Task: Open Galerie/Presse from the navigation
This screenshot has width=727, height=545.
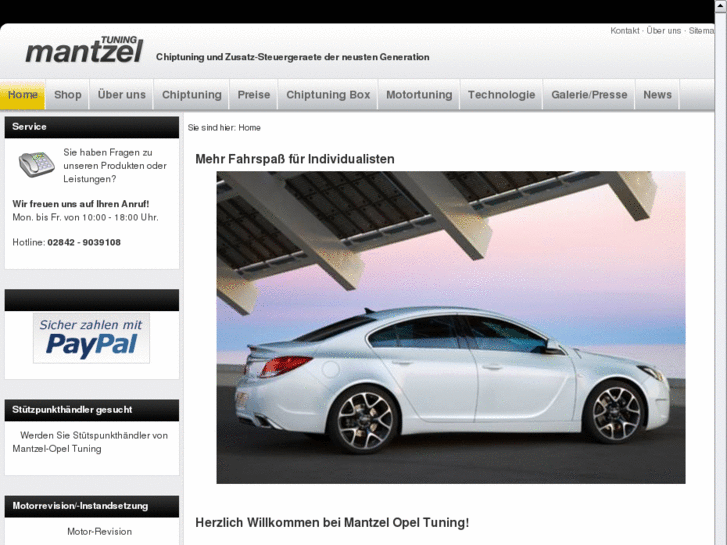Action: pyautogui.click(x=589, y=95)
